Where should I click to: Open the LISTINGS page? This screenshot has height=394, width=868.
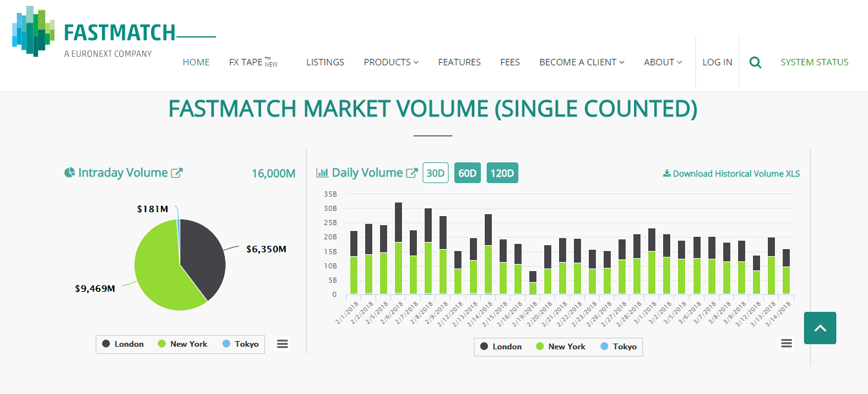[x=325, y=62]
